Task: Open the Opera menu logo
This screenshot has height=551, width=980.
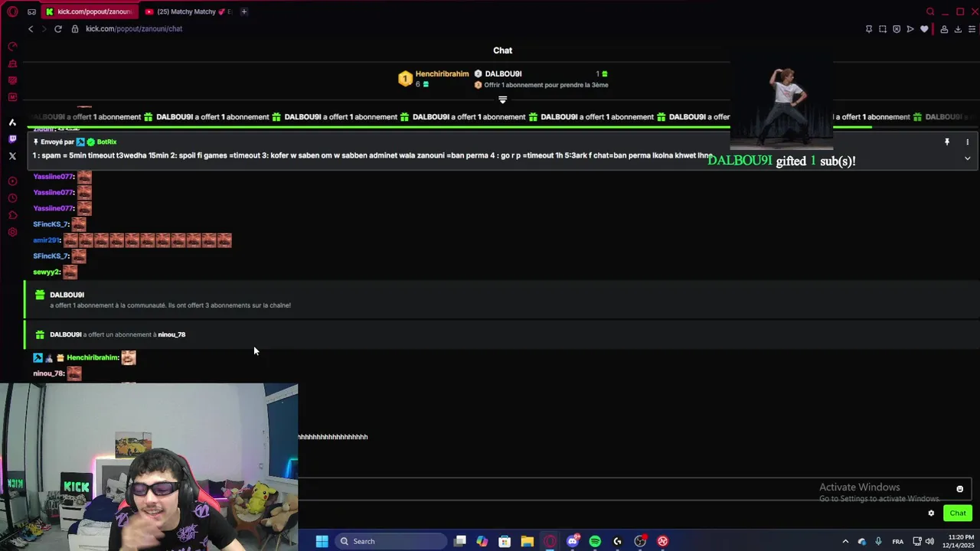Action: coord(12,11)
